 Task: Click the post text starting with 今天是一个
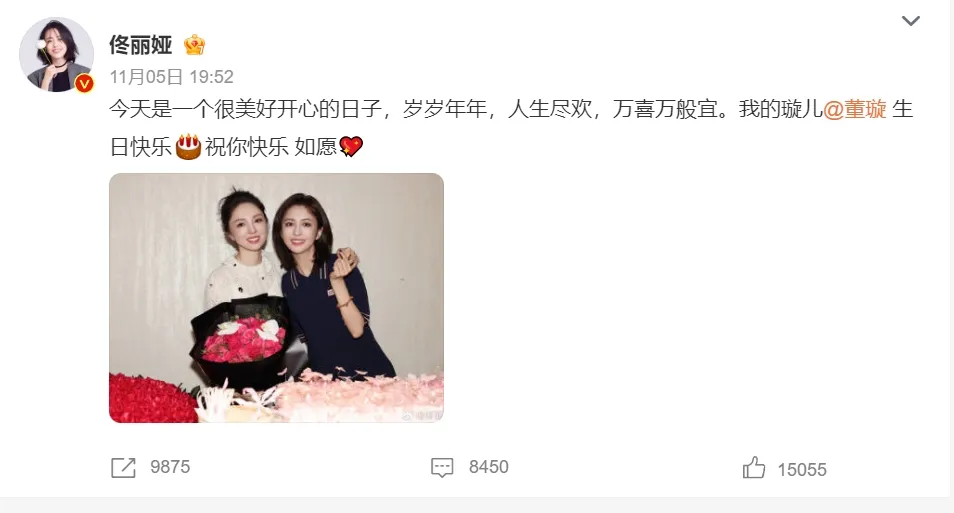511,128
